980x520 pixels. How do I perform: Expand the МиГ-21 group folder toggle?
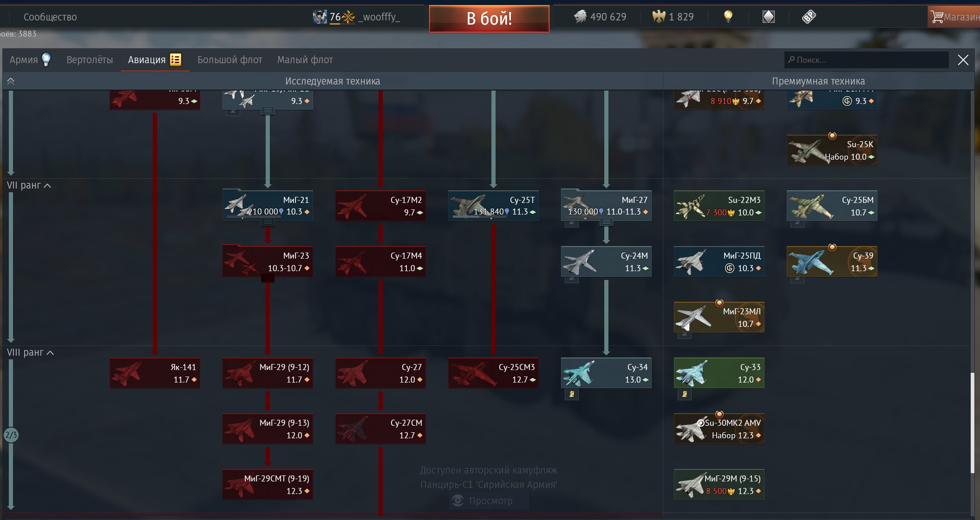(268, 222)
